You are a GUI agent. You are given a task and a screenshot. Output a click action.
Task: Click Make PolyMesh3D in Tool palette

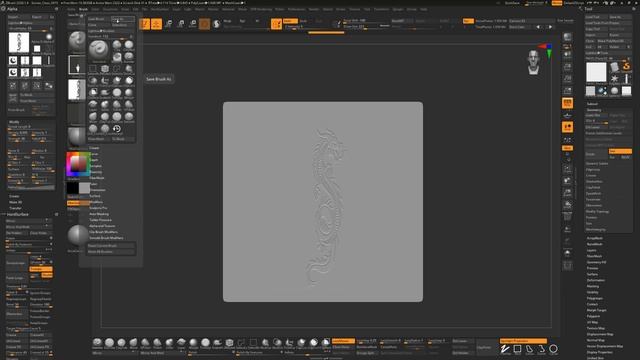click(614, 41)
